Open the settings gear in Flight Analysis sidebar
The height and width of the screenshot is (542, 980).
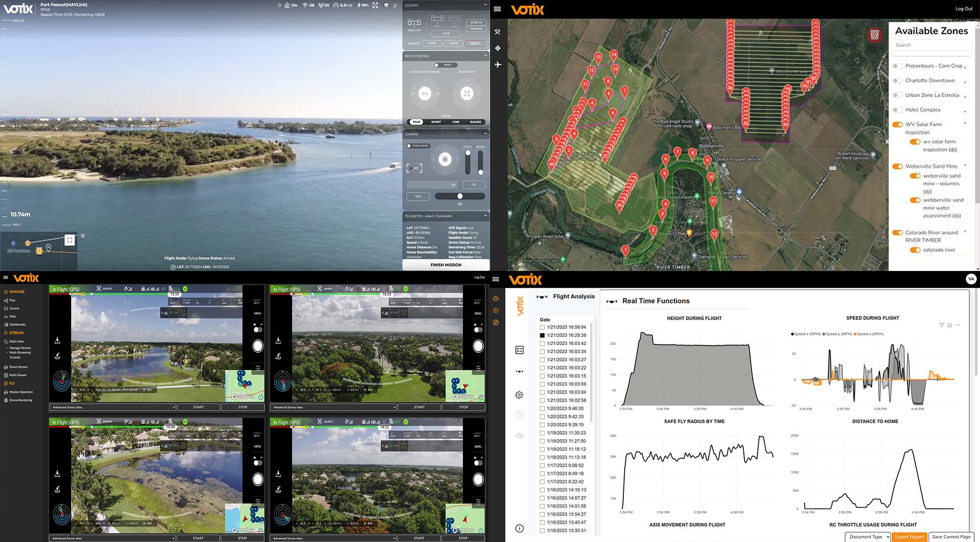pos(519,395)
